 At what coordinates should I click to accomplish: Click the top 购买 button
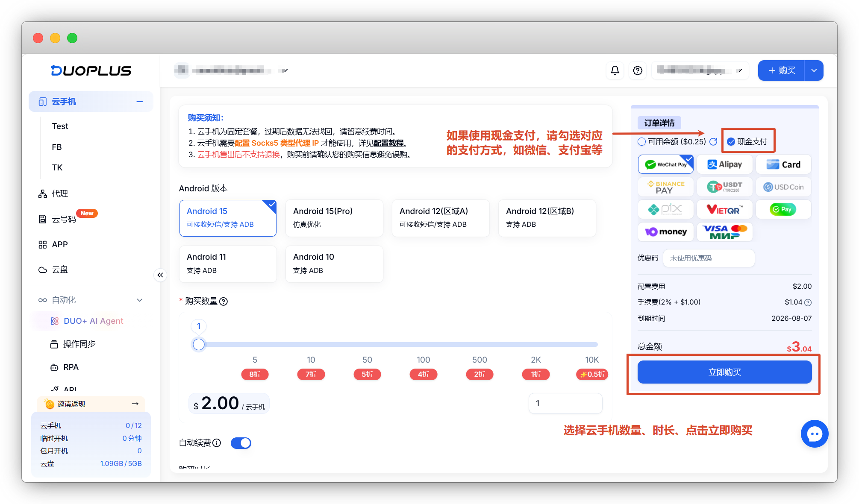(x=782, y=70)
